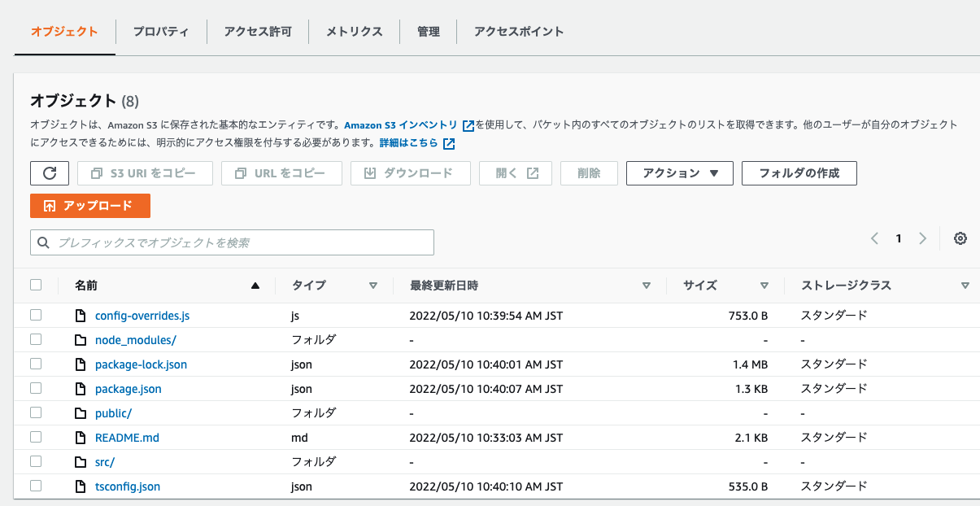
Task: Open Amazon S3 インベントリ external link icon
Action: [x=468, y=125]
